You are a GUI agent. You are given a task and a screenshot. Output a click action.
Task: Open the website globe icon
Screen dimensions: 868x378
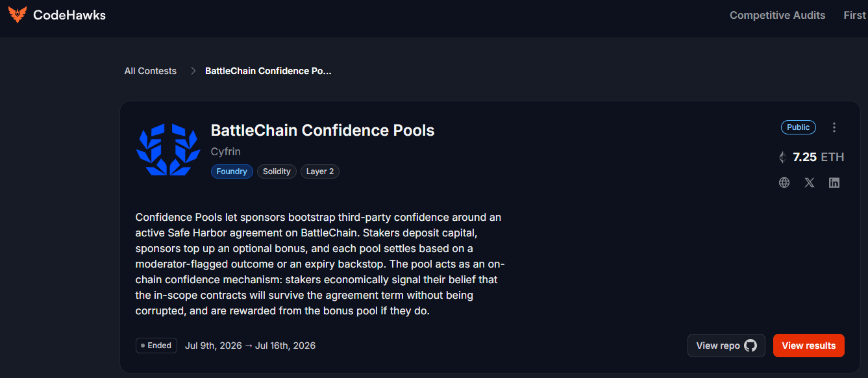(x=784, y=183)
